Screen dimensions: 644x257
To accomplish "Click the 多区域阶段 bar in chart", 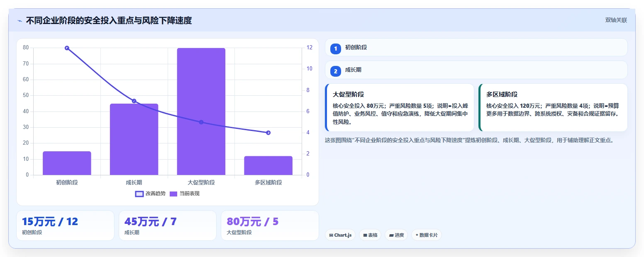I will coord(268,165).
